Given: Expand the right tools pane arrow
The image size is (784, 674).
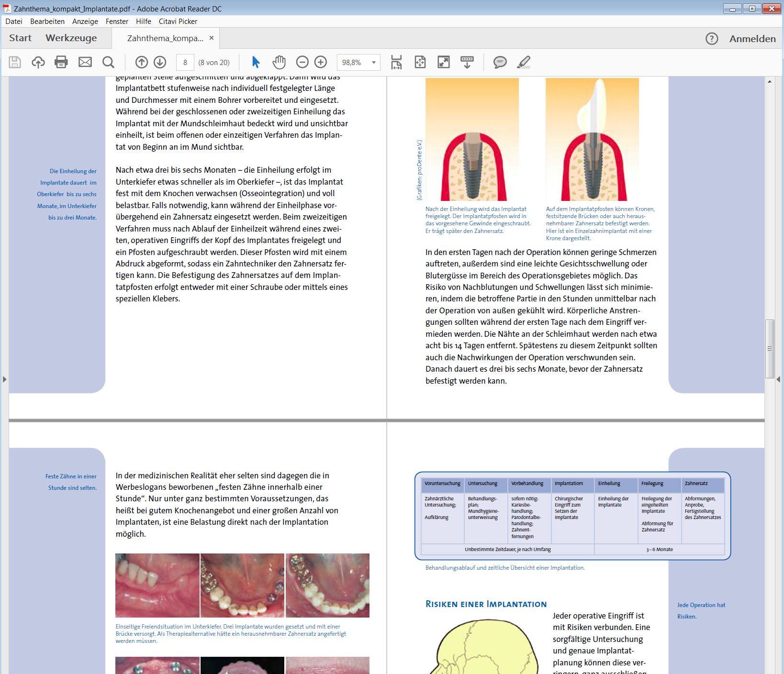Looking at the screenshot, I should click(779, 379).
